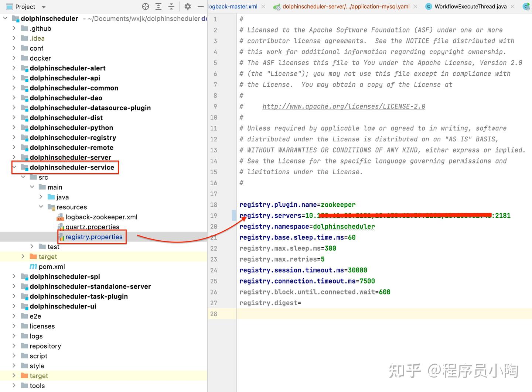Image resolution: width=532 pixels, height=392 pixels.
Task: Open the registry.properties file
Action: (x=93, y=237)
